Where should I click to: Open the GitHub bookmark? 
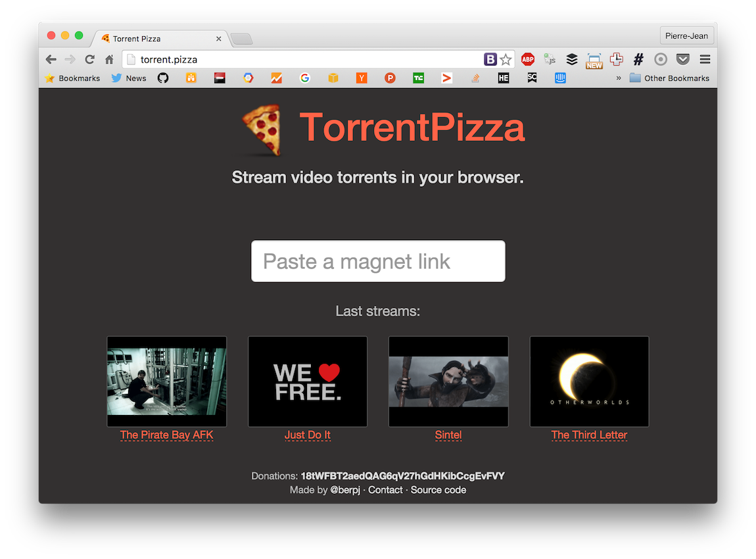163,78
